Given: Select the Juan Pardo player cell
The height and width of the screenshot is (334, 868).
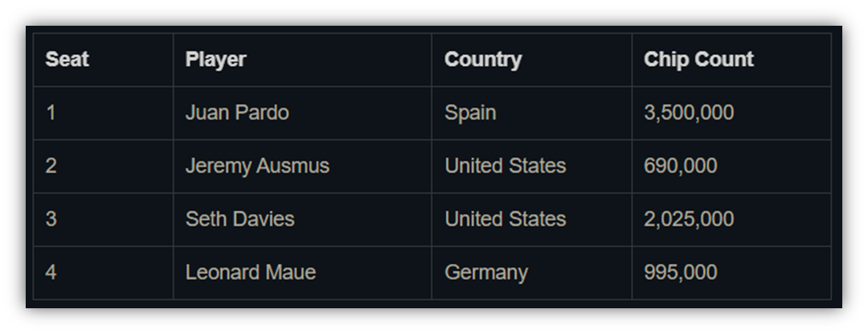Looking at the screenshot, I should click(302, 113).
